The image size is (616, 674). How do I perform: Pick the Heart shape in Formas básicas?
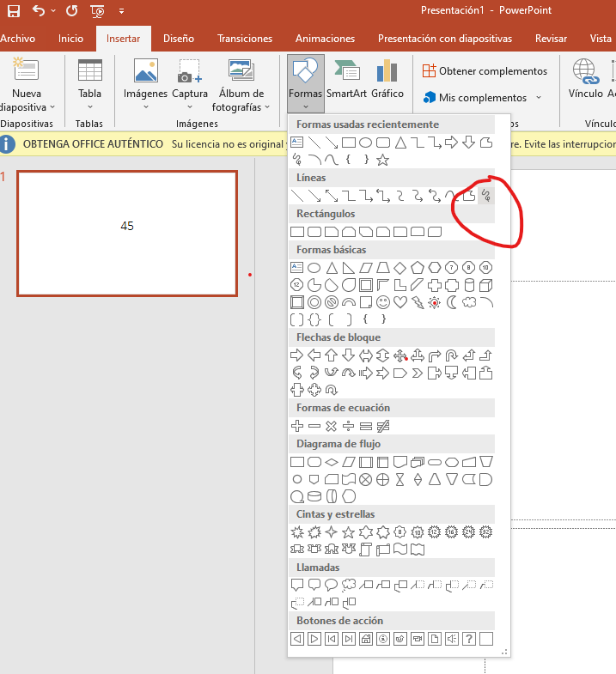click(x=400, y=302)
